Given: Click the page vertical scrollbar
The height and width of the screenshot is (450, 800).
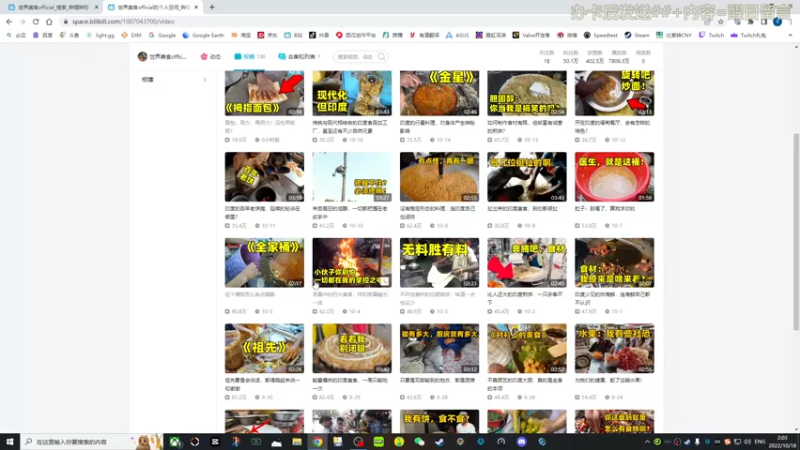Looking at the screenshot, I should click(x=796, y=231).
